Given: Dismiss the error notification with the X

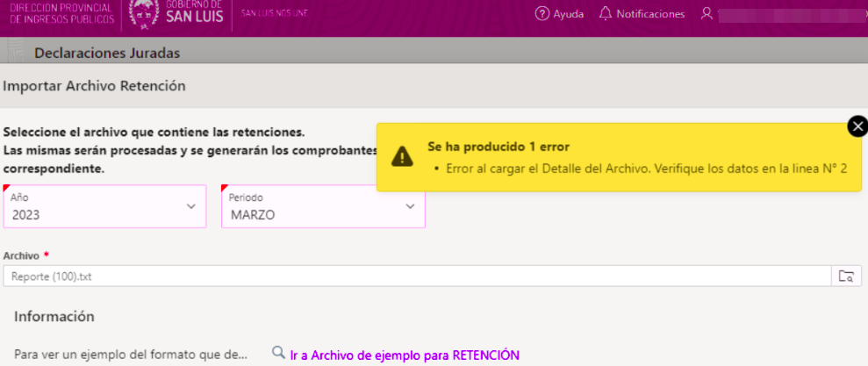Looking at the screenshot, I should click(857, 126).
